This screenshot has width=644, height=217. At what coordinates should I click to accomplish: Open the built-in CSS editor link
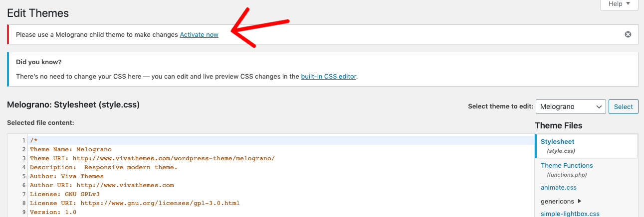(329, 77)
